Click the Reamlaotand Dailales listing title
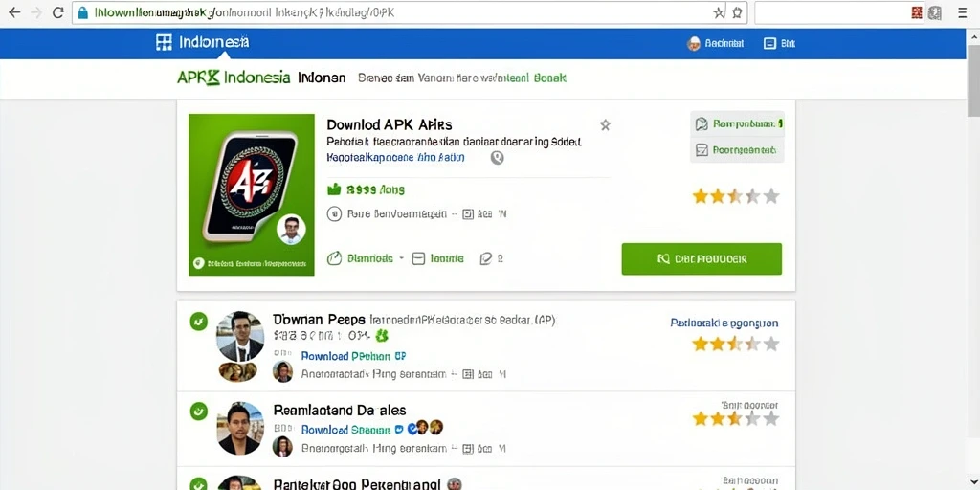Image resolution: width=980 pixels, height=490 pixels. tap(340, 410)
